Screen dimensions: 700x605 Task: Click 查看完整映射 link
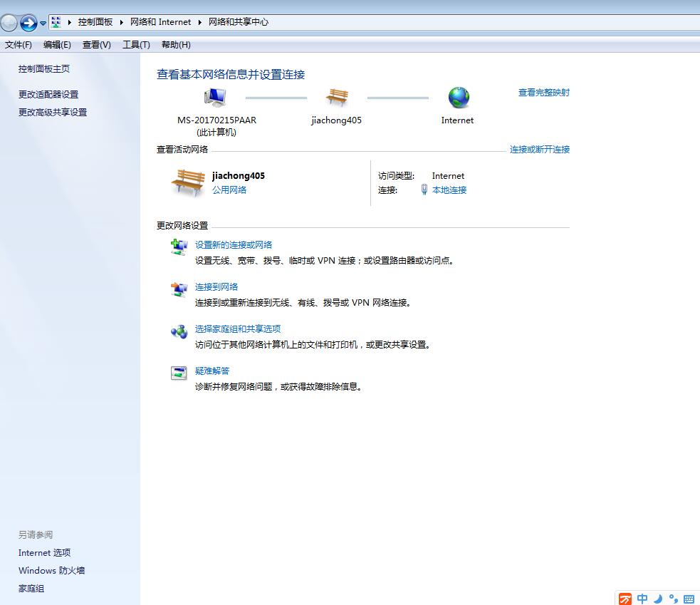544,93
